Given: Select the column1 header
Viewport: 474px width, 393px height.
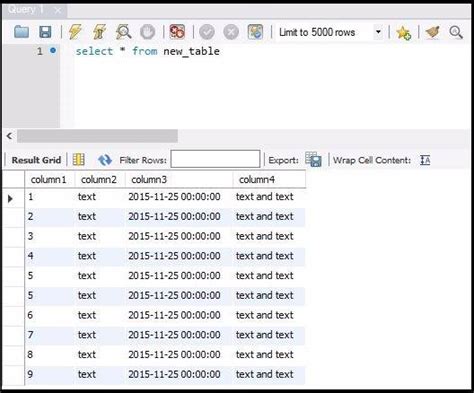Looking at the screenshot, I should click(50, 179).
